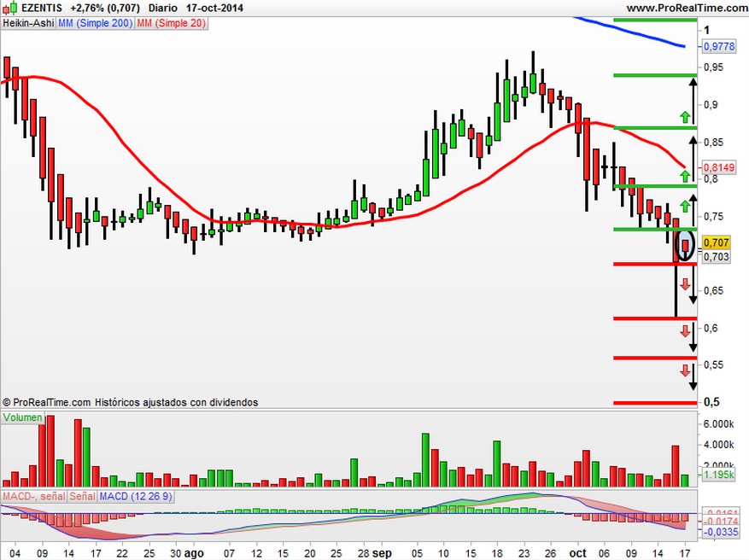Click the MACD-, señal label
The image size is (749, 560).
point(34,497)
